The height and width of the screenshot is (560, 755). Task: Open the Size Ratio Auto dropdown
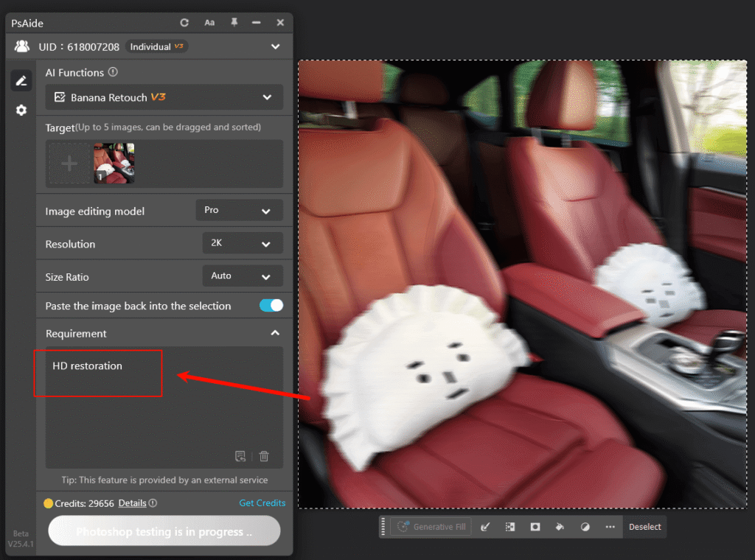coord(242,276)
